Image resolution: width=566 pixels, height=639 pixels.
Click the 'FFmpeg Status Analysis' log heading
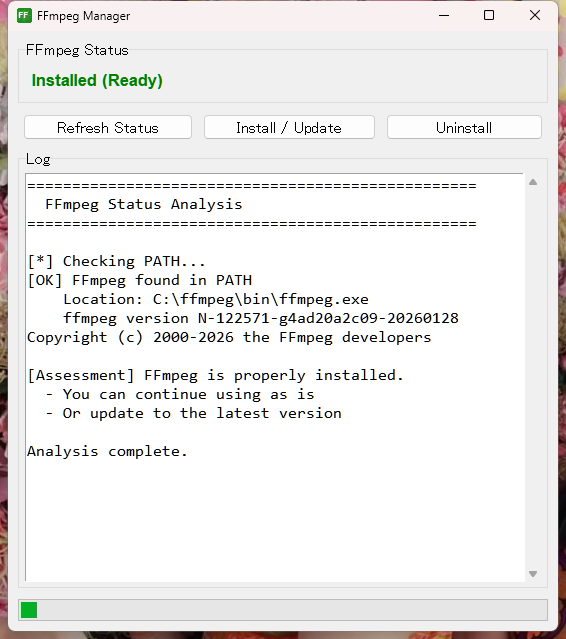tap(144, 204)
